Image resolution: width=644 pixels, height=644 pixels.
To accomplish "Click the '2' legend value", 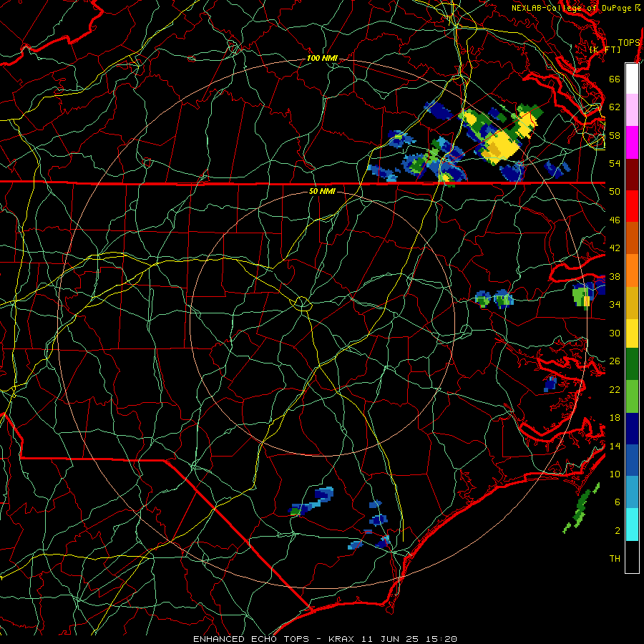I will pos(618,531).
